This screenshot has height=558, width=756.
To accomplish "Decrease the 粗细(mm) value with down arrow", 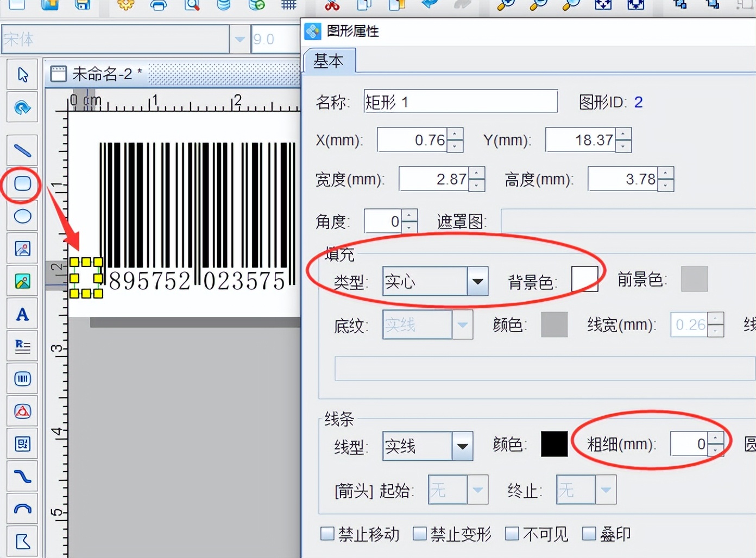I will pyautogui.click(x=716, y=451).
